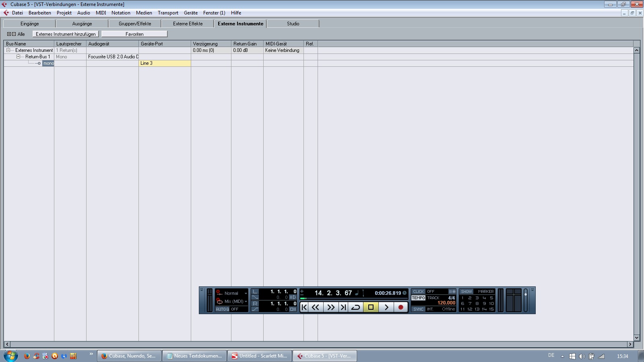Toggle the SYNC button
Image resolution: width=644 pixels, height=362 pixels.
pyautogui.click(x=418, y=309)
